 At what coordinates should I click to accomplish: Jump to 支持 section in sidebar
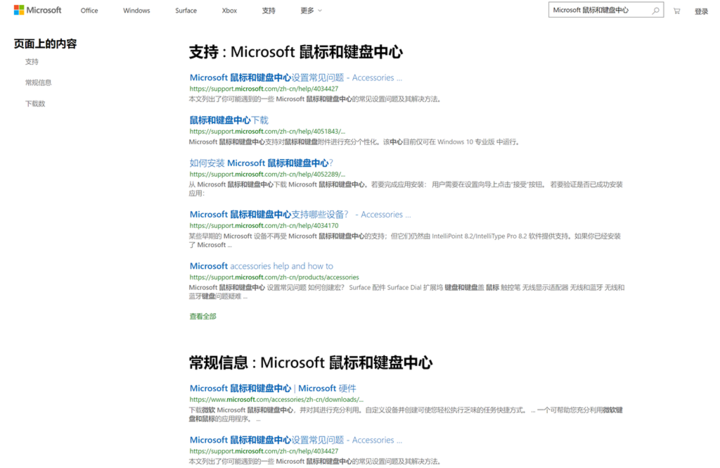pos(32,62)
